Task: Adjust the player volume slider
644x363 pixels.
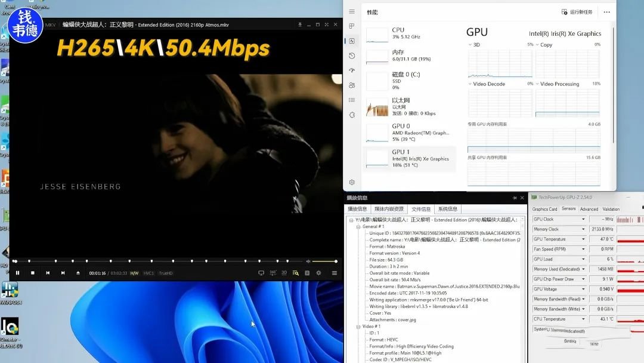Action: pos(324,262)
